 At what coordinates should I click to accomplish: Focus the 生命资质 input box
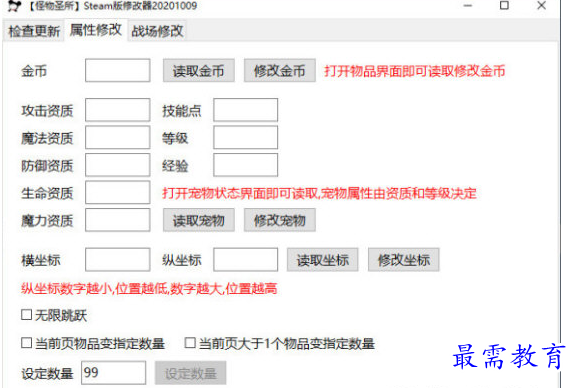pyautogui.click(x=118, y=192)
